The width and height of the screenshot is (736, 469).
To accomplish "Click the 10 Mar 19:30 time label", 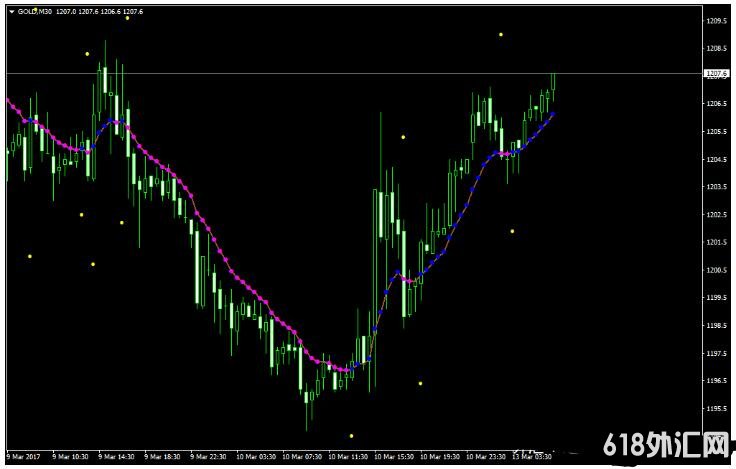I will click(439, 456).
